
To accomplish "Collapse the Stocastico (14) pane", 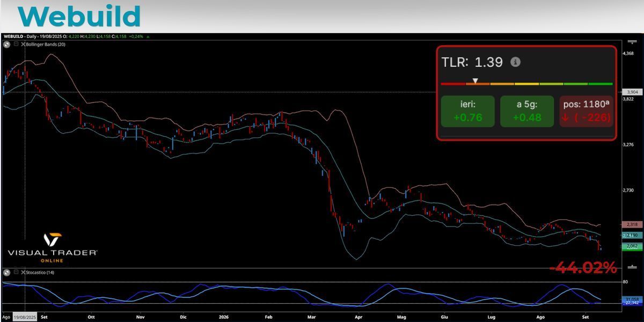I will point(16,273).
